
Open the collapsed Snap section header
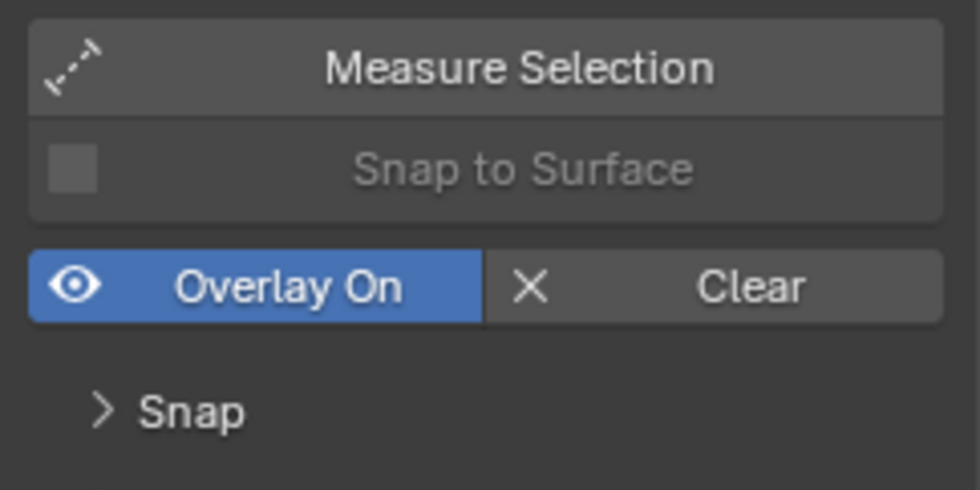coord(167,411)
